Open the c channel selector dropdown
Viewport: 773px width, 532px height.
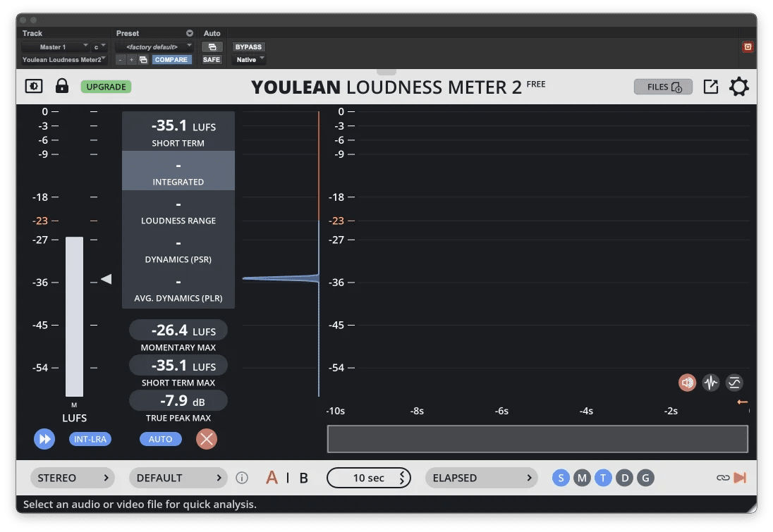point(99,47)
